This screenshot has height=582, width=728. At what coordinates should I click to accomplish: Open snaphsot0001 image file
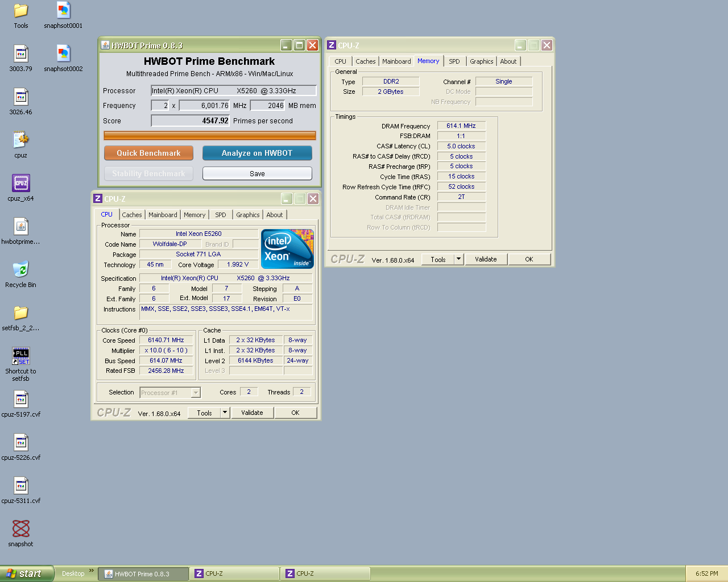coord(63,15)
